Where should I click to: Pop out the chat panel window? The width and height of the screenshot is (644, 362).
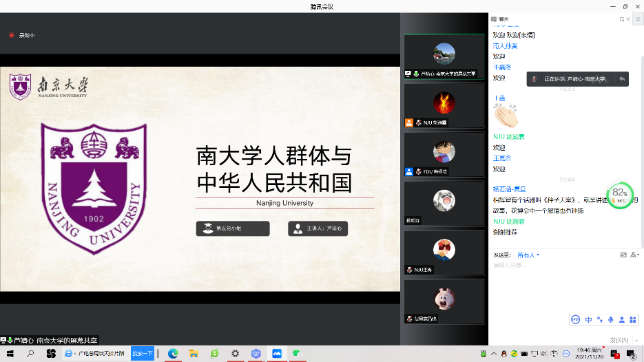point(622,19)
